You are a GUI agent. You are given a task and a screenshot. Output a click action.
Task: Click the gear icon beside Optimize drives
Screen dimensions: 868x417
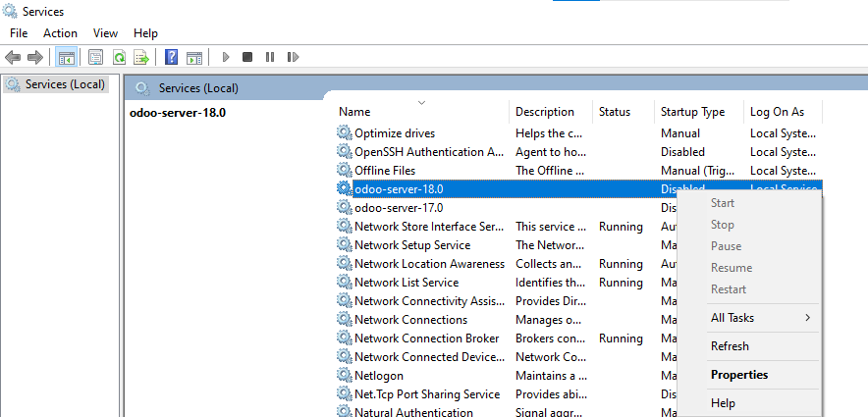pyautogui.click(x=345, y=132)
